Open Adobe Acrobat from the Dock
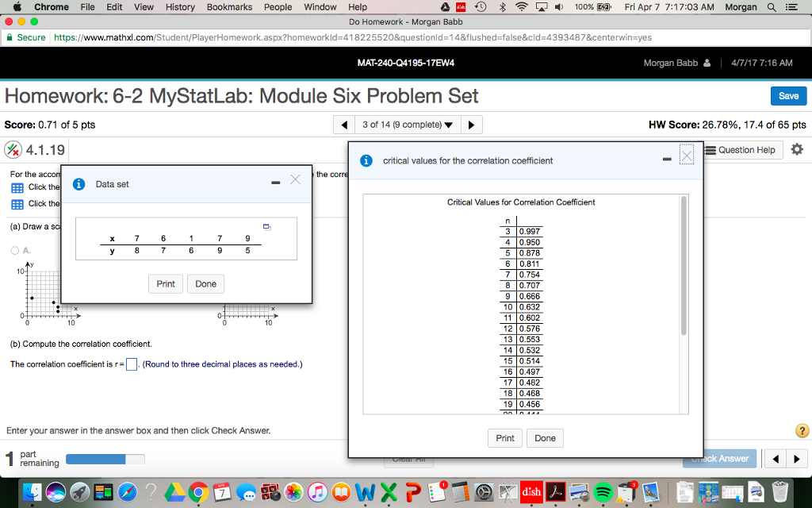 click(555, 492)
